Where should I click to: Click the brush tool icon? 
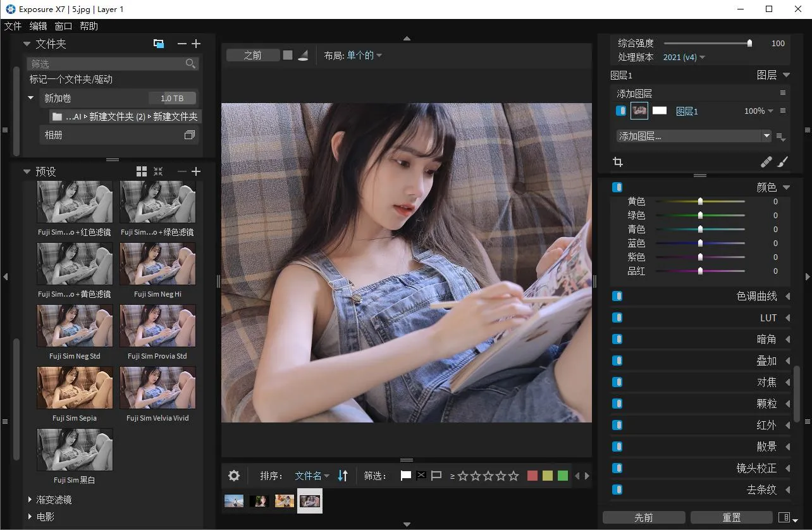[782, 162]
